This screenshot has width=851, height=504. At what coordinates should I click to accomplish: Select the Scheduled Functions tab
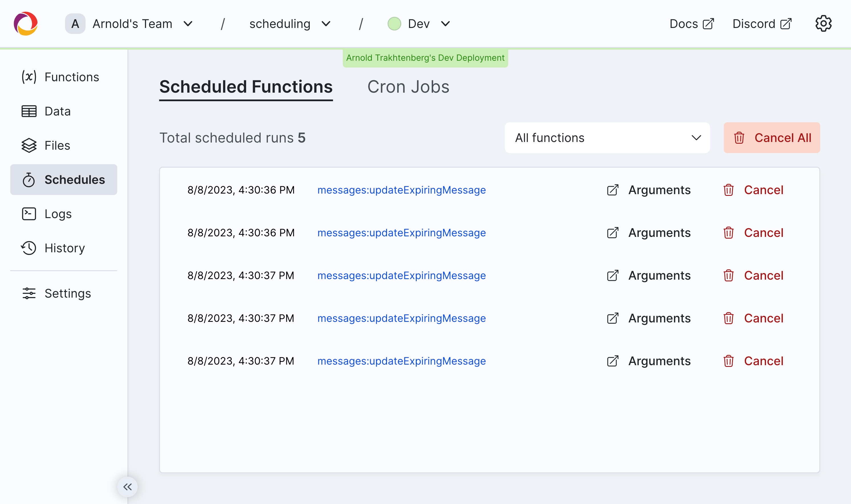[x=246, y=87]
